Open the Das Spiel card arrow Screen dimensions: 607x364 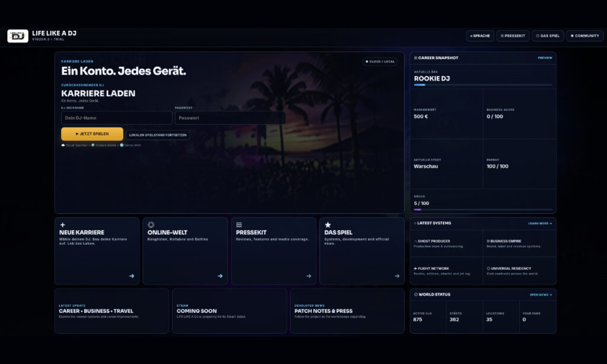pos(397,276)
